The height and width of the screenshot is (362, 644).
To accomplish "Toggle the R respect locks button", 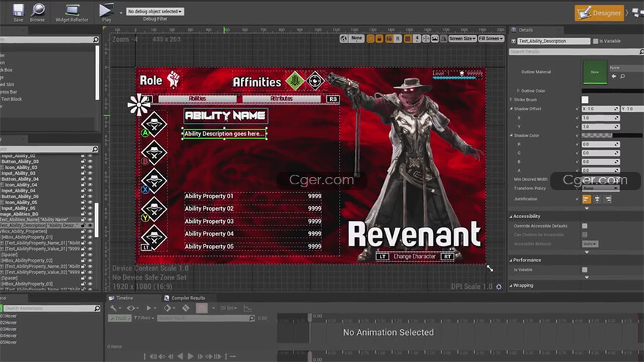I will 397,39.
